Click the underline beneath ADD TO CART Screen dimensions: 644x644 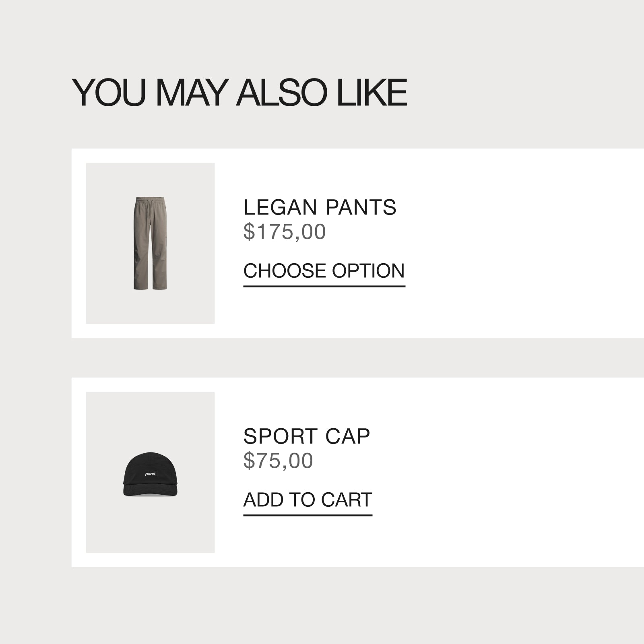point(308,515)
